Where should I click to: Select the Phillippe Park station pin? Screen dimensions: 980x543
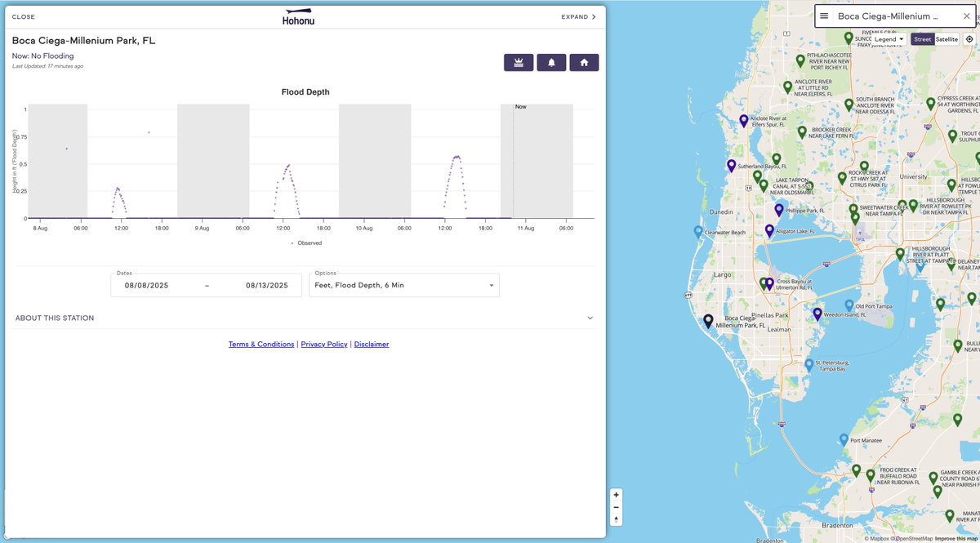point(779,211)
